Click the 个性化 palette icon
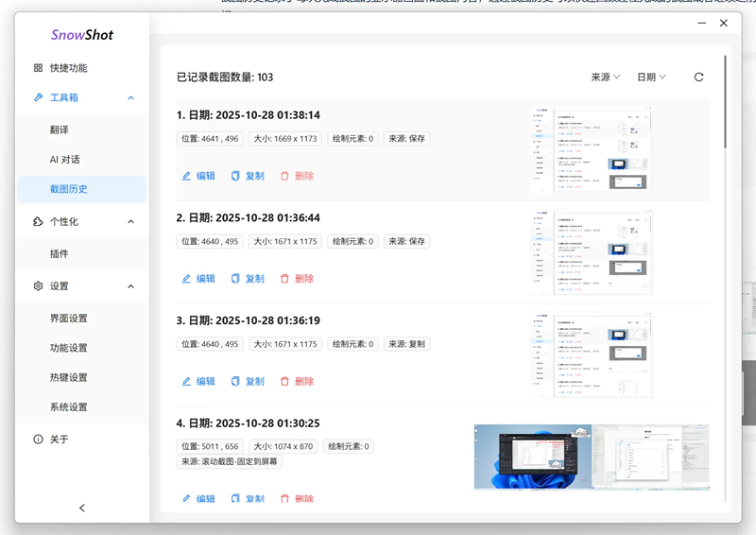 (38, 221)
